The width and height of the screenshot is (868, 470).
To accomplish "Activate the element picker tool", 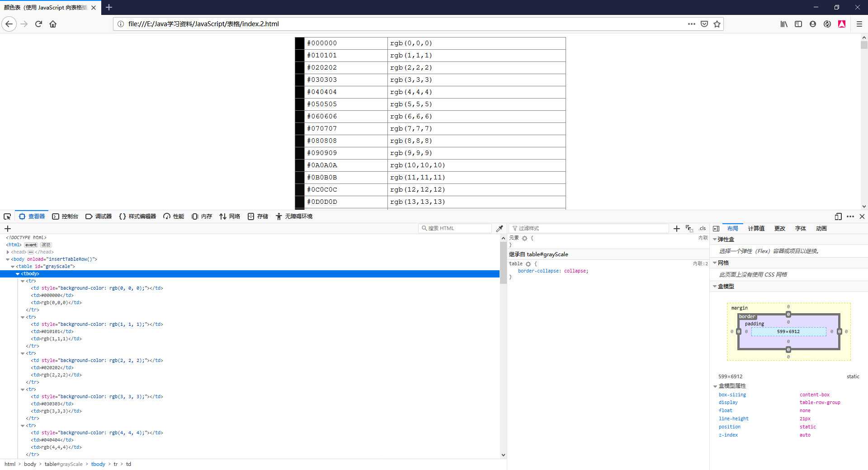I will 7,216.
